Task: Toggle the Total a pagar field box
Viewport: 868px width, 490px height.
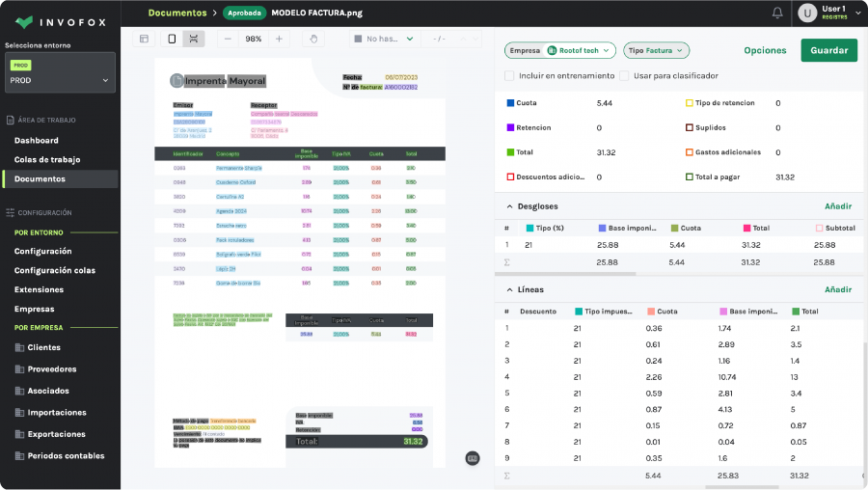Action: (x=690, y=177)
